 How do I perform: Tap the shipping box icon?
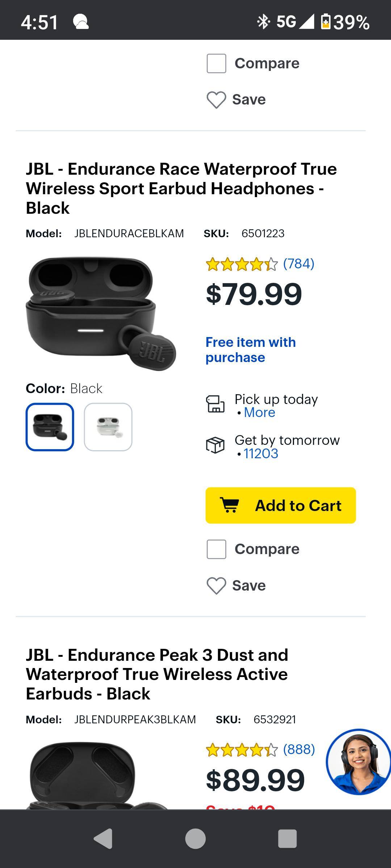[215, 445]
